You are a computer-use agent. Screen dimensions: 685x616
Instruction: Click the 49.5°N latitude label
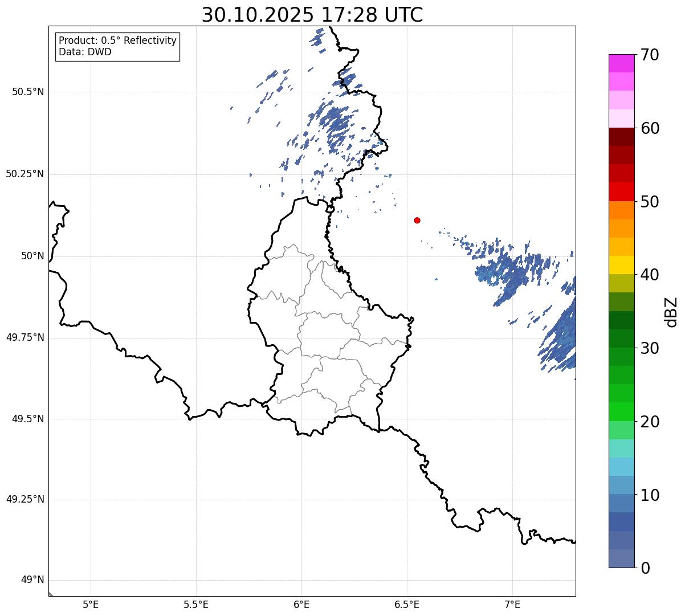tap(27, 419)
